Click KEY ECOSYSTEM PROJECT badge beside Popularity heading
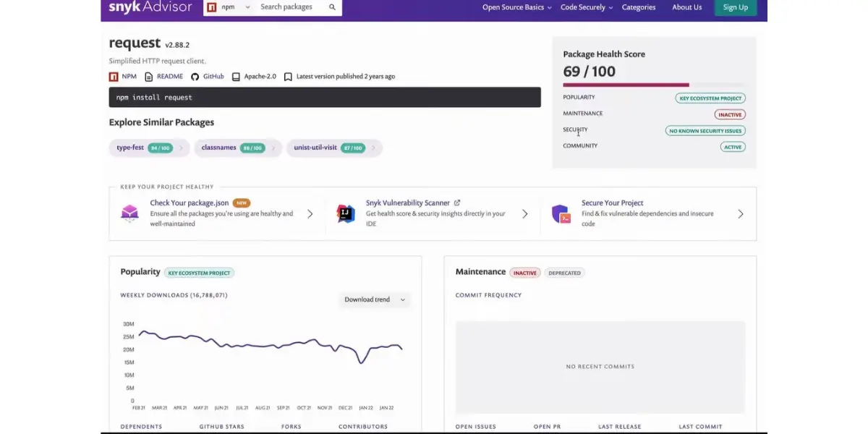The image size is (868, 434). click(x=199, y=273)
